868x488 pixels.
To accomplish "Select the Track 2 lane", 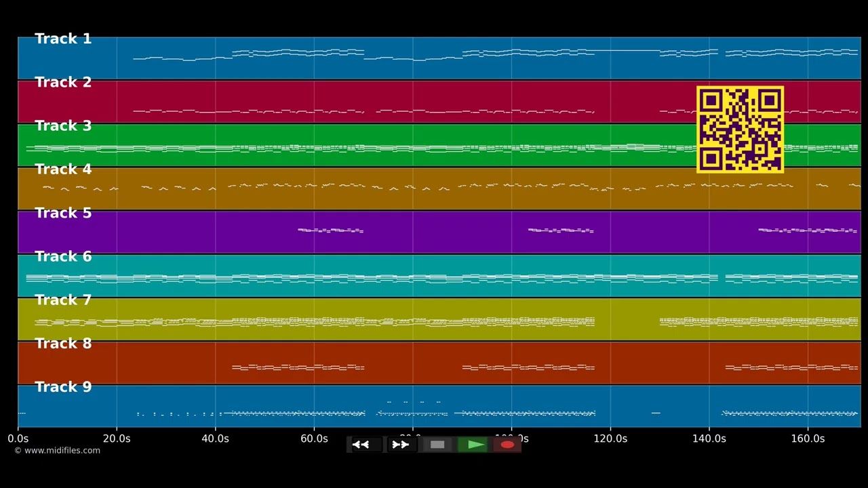I will pyautogui.click(x=439, y=102).
